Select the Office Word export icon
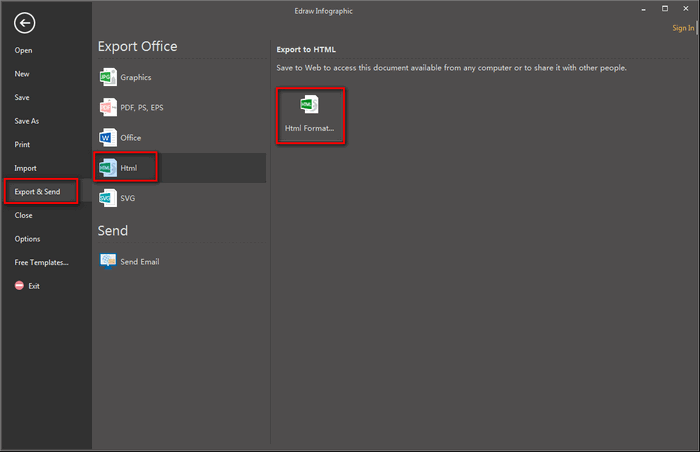Image resolution: width=700 pixels, height=452 pixels. (x=108, y=137)
